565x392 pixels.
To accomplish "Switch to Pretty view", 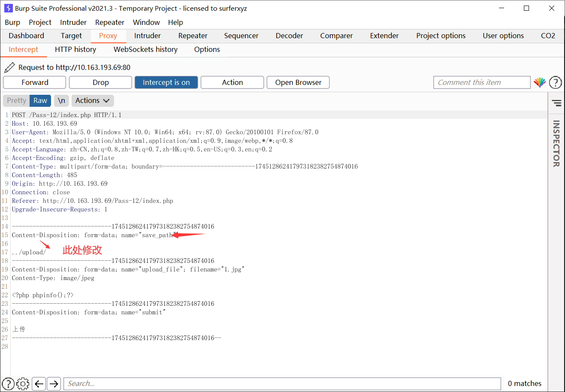I will (16, 100).
